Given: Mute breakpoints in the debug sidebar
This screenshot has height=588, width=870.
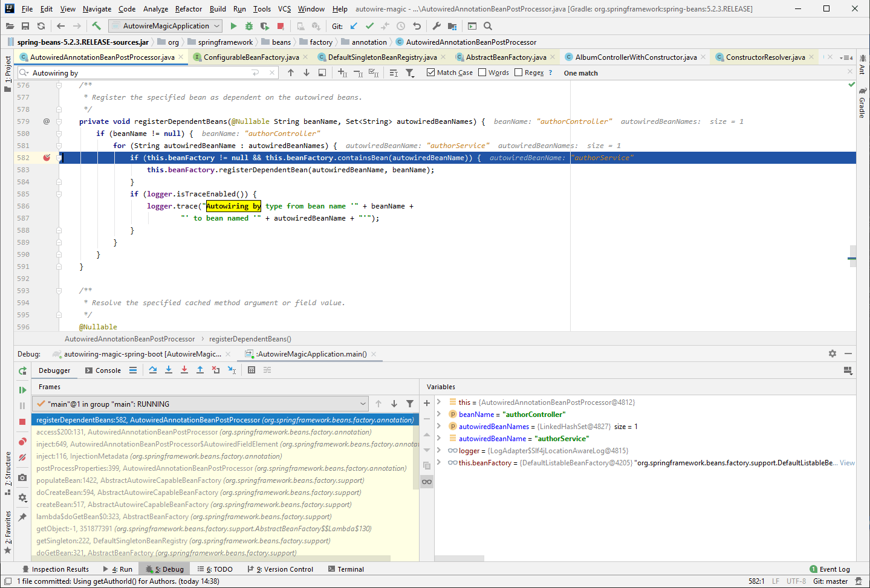Looking at the screenshot, I should tap(22, 457).
